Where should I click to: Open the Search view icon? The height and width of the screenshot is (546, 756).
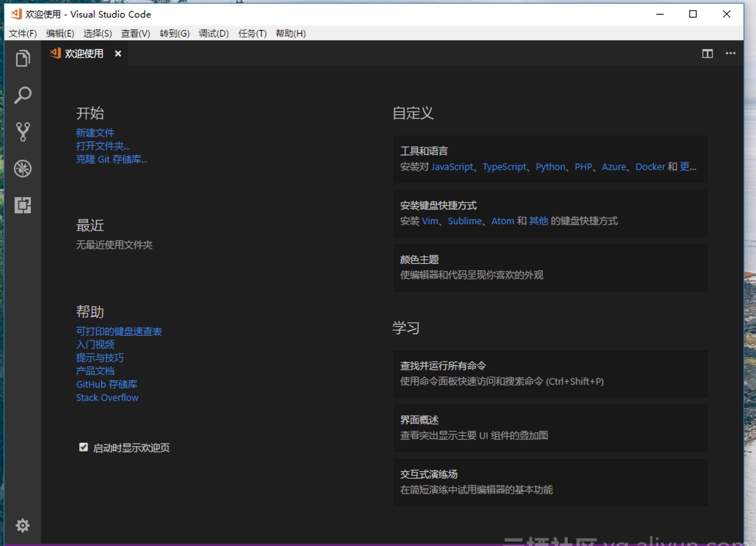(x=23, y=95)
